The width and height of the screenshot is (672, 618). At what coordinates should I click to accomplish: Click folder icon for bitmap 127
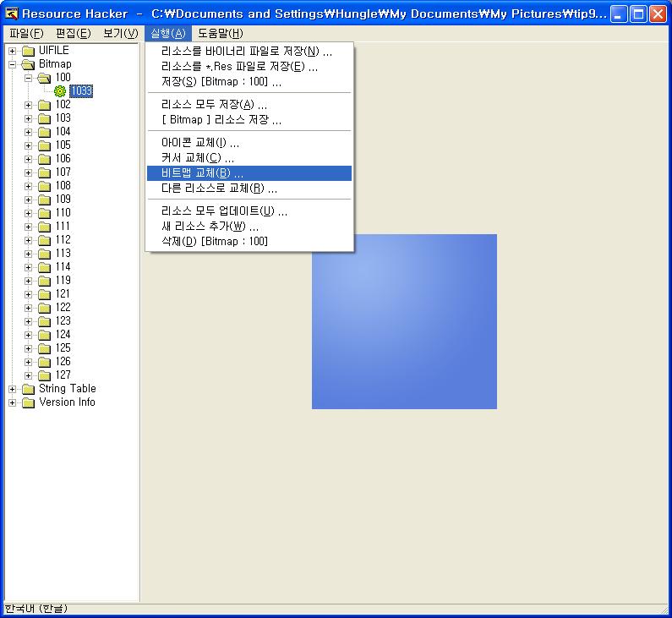pyautogui.click(x=45, y=375)
